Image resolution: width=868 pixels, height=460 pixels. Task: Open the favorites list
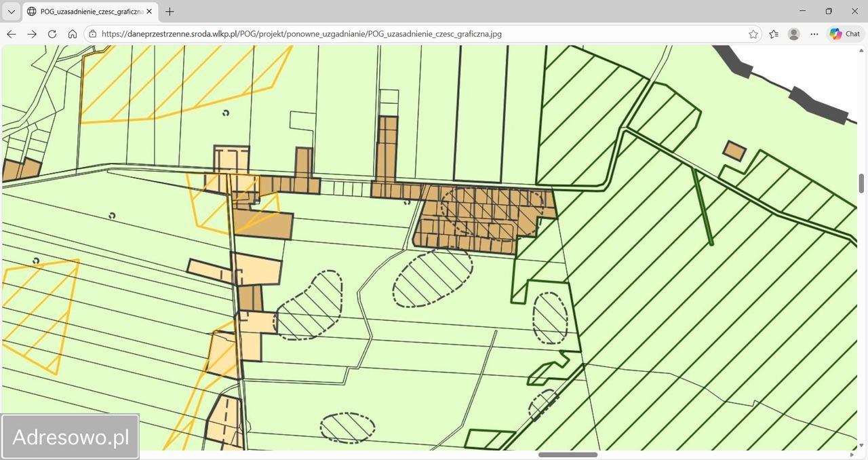tap(774, 34)
